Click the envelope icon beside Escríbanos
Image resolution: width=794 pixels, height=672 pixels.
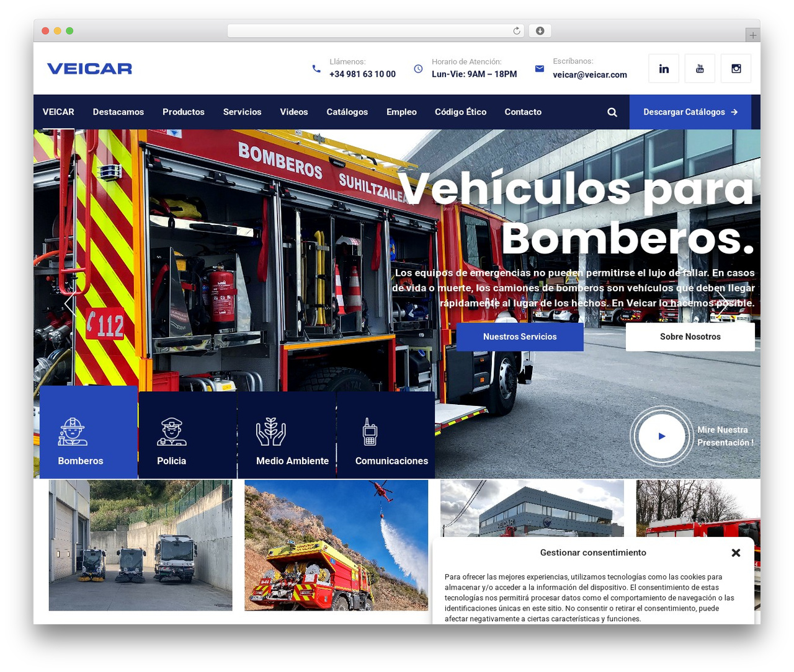pos(540,69)
